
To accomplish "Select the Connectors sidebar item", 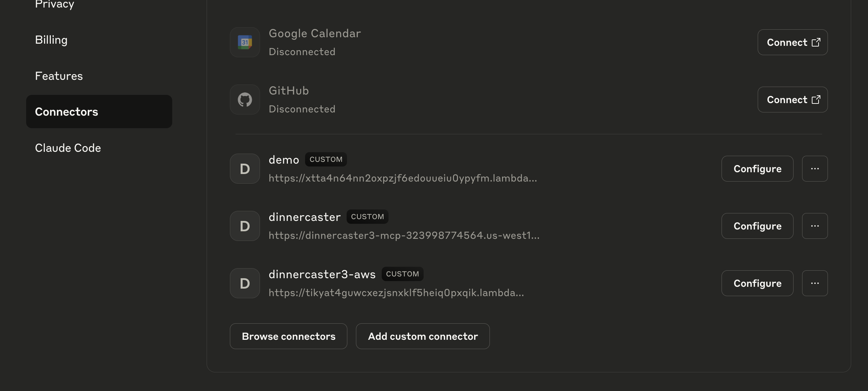I will (x=99, y=112).
